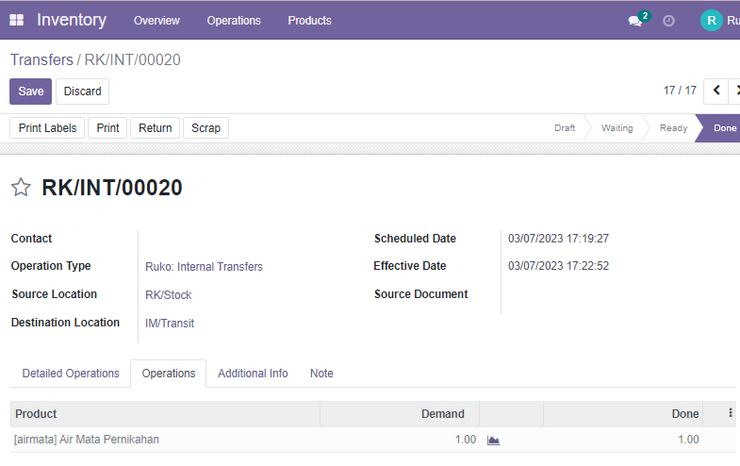Open the activities clock icon
The height and width of the screenshot is (466, 740).
click(x=668, y=21)
